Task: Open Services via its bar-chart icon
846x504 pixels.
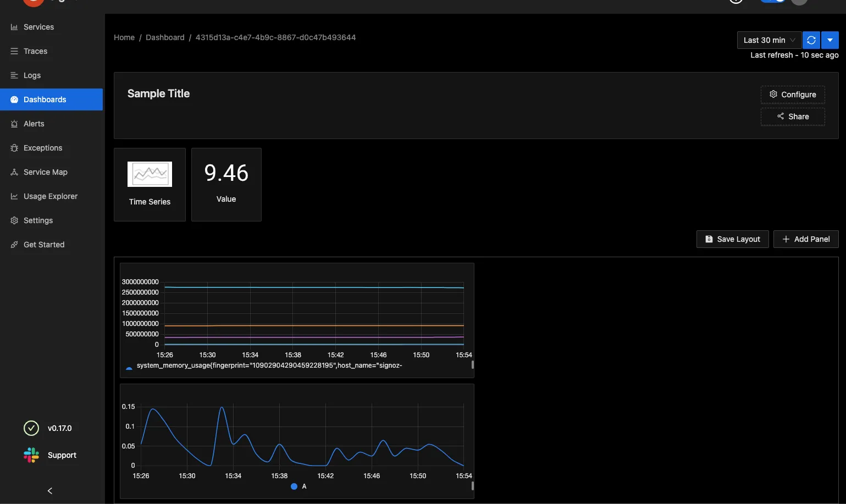Action: tap(14, 27)
